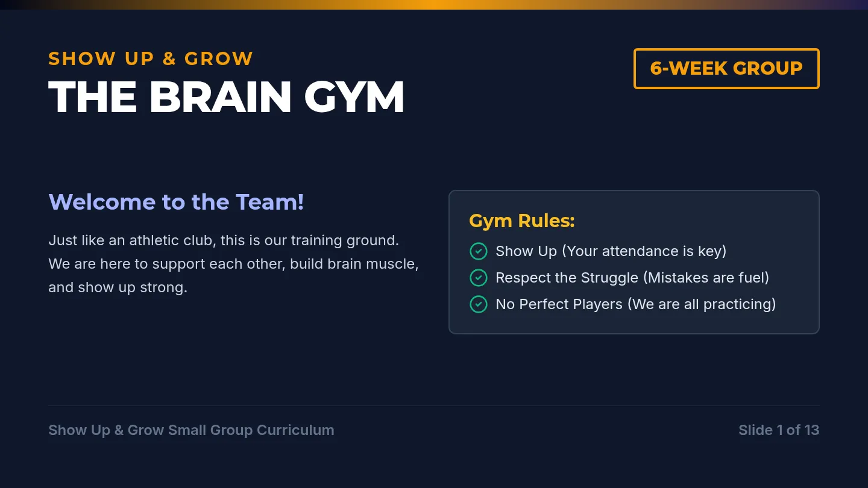Click the 6-WEEK GROUP badge
The image size is (868, 488).
(726, 69)
